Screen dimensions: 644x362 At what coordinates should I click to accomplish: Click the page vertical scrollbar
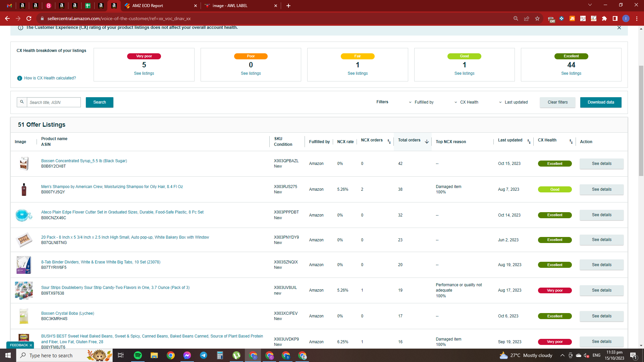point(641,121)
